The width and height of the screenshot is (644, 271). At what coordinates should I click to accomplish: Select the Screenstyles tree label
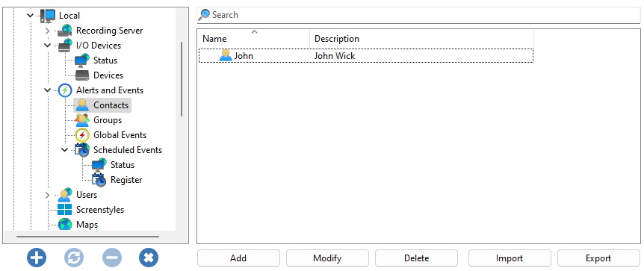point(100,210)
